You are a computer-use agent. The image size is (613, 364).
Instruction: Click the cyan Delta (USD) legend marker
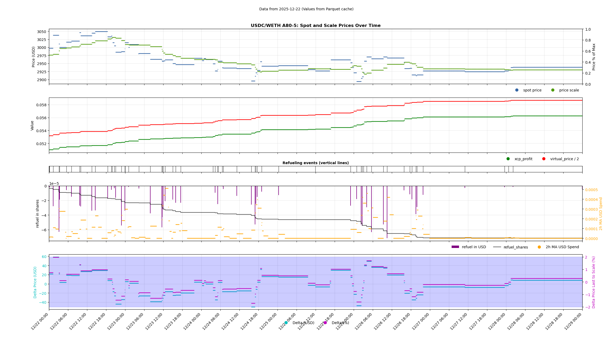(286, 323)
